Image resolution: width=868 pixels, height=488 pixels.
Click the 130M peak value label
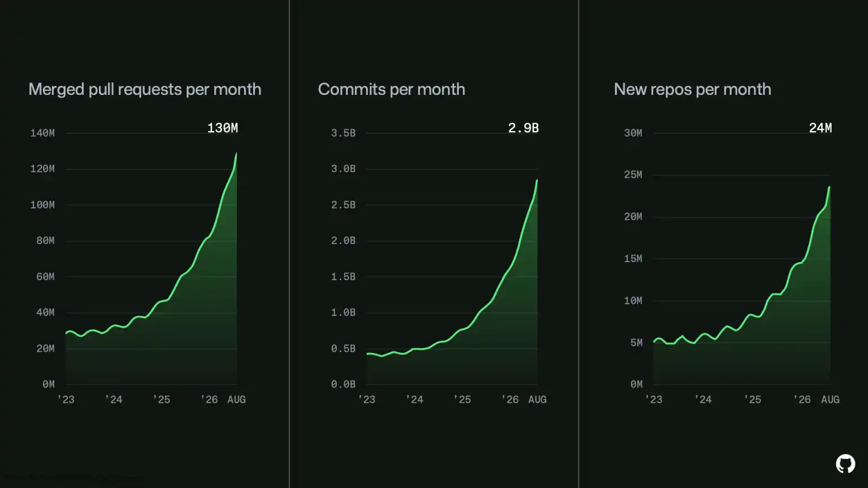[x=223, y=128]
